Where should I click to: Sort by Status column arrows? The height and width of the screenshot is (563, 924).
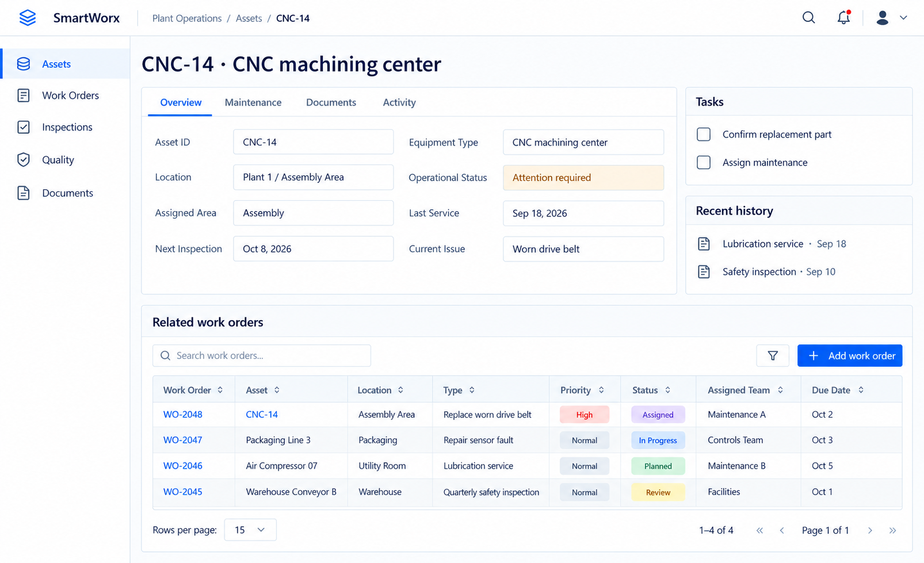tap(667, 390)
